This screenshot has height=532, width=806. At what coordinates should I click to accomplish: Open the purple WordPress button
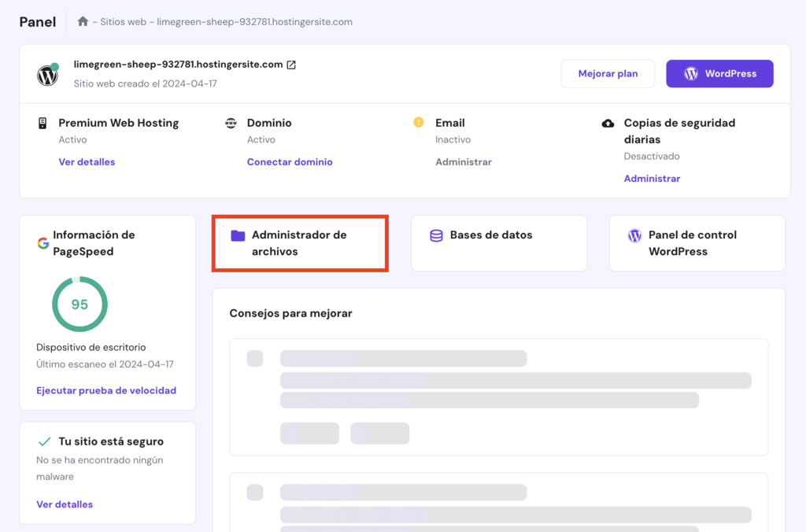719,73
